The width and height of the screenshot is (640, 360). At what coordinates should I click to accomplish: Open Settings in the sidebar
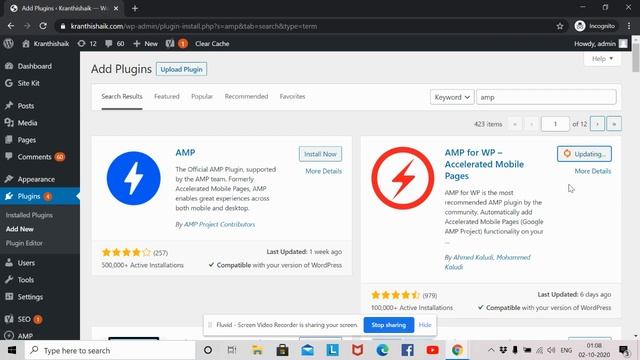(30, 297)
